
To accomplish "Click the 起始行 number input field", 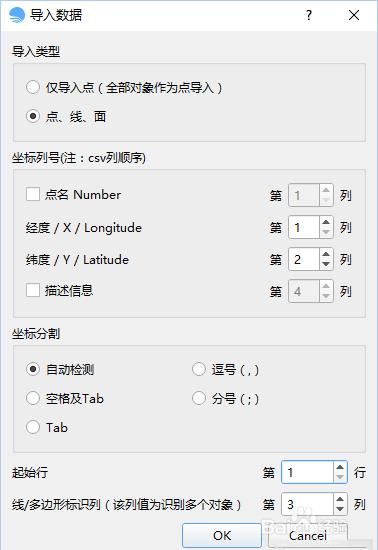I will (x=307, y=472).
